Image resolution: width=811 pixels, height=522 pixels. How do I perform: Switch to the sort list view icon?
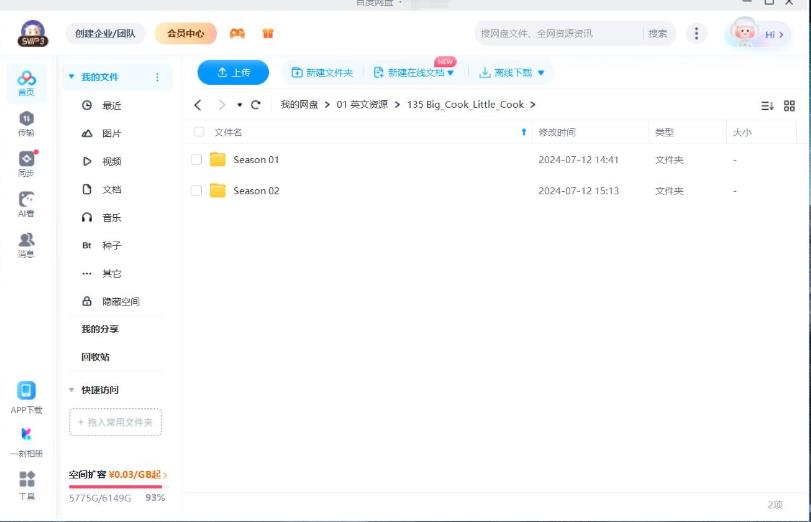[x=767, y=106]
